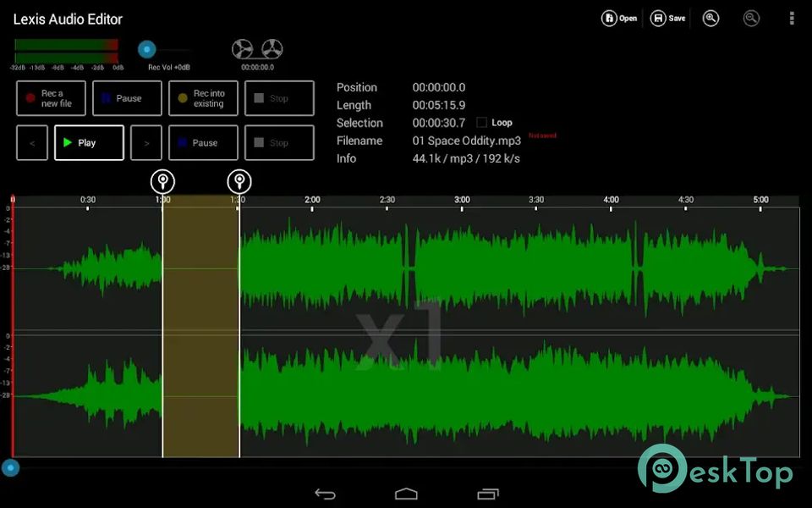The height and width of the screenshot is (508, 812).
Task: Click the 3:30 mark on the timeline ruler
Action: tap(536, 200)
